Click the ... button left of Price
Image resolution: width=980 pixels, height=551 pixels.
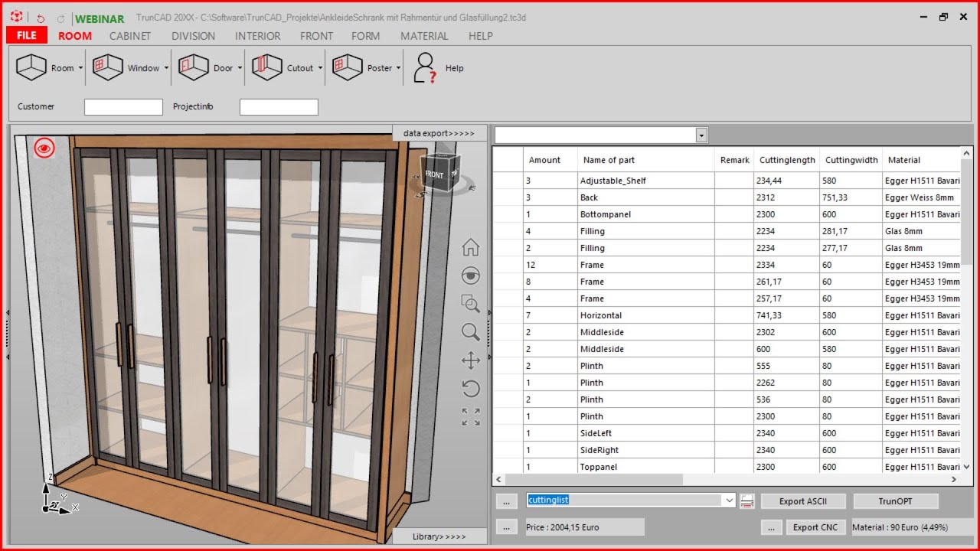507,527
